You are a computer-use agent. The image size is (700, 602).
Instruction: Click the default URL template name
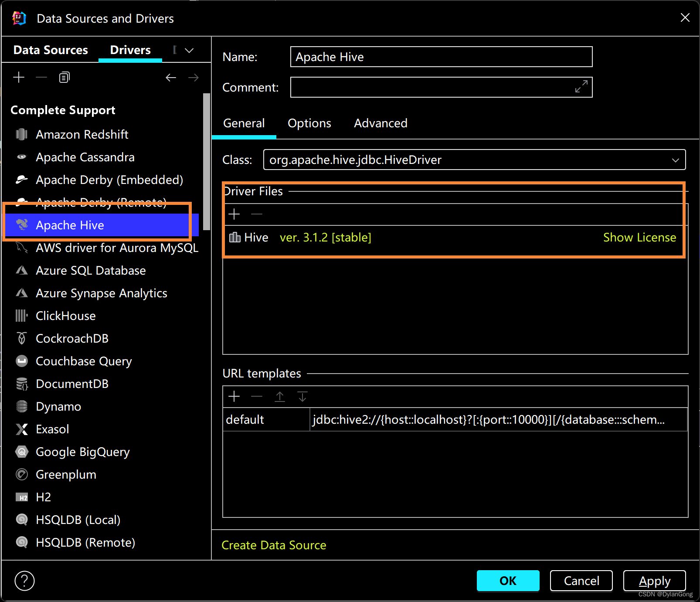[266, 419]
